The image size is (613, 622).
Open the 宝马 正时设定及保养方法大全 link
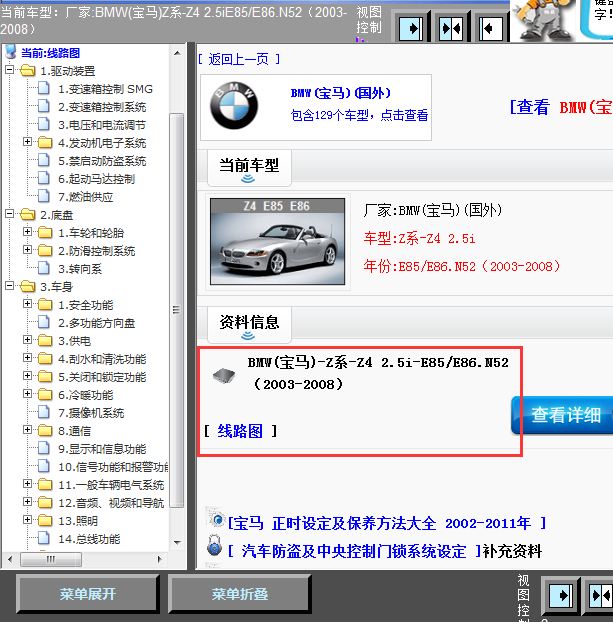coord(387,523)
